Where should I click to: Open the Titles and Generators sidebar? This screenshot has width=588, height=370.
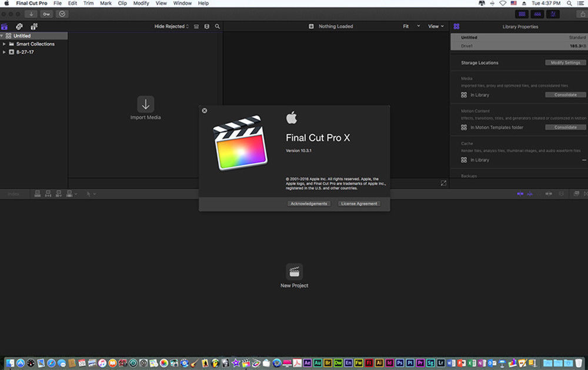[x=34, y=26]
